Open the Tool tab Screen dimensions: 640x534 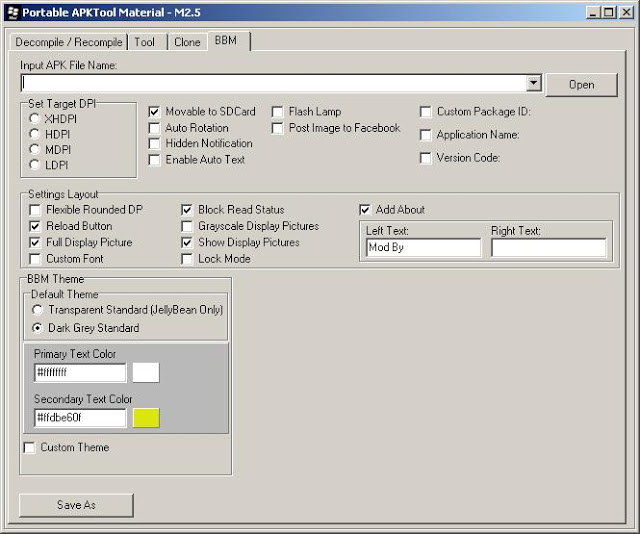point(145,42)
